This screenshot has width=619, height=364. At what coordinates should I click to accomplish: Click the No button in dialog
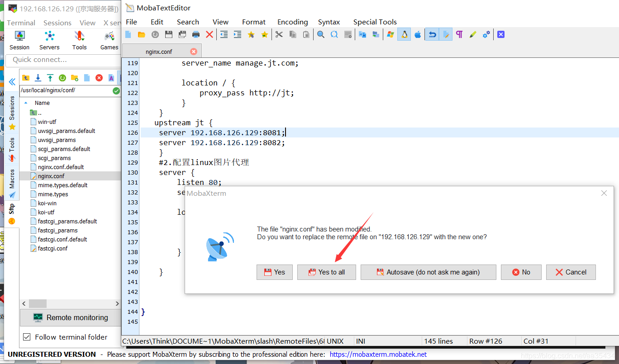(x=521, y=272)
